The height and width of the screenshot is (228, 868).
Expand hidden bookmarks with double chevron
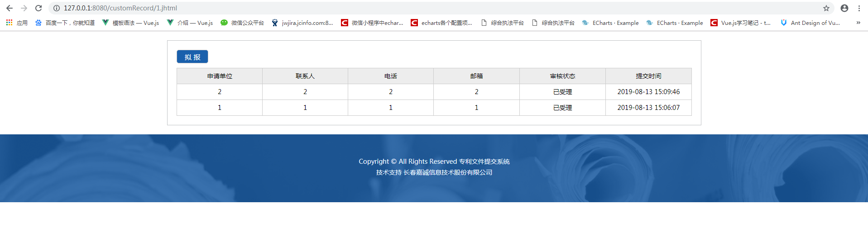tap(858, 23)
